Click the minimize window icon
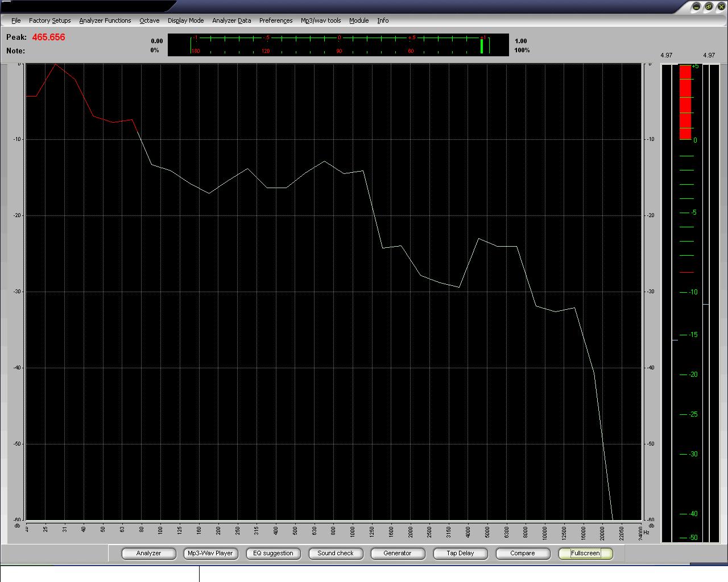The height and width of the screenshot is (582, 728). [697, 7]
